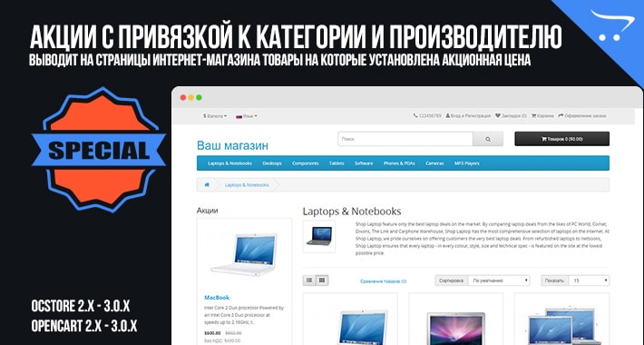The image size is (644, 345).
Task: Click the MacBook image in Акции block
Action: click(x=244, y=253)
